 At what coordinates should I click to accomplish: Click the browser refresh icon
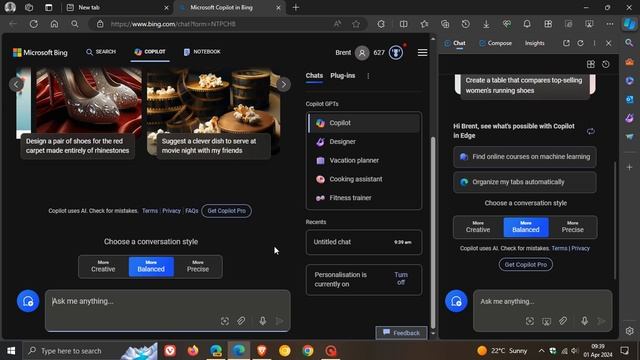click(34, 24)
